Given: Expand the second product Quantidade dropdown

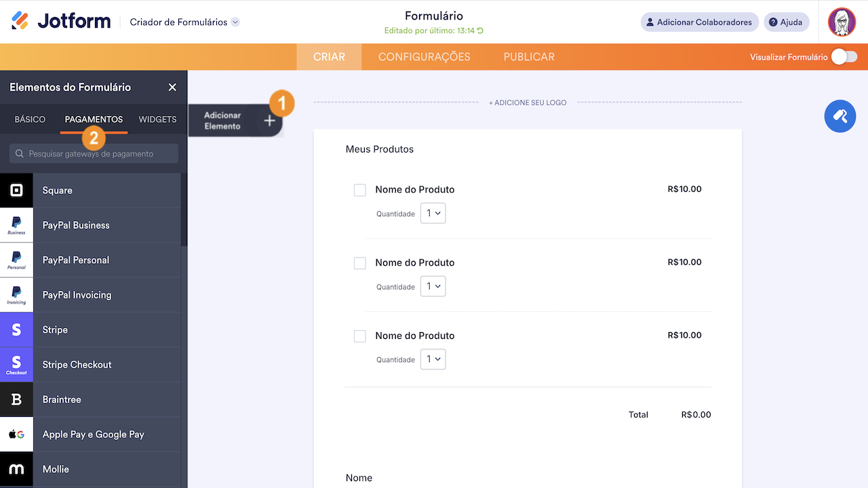Looking at the screenshot, I should [433, 287].
